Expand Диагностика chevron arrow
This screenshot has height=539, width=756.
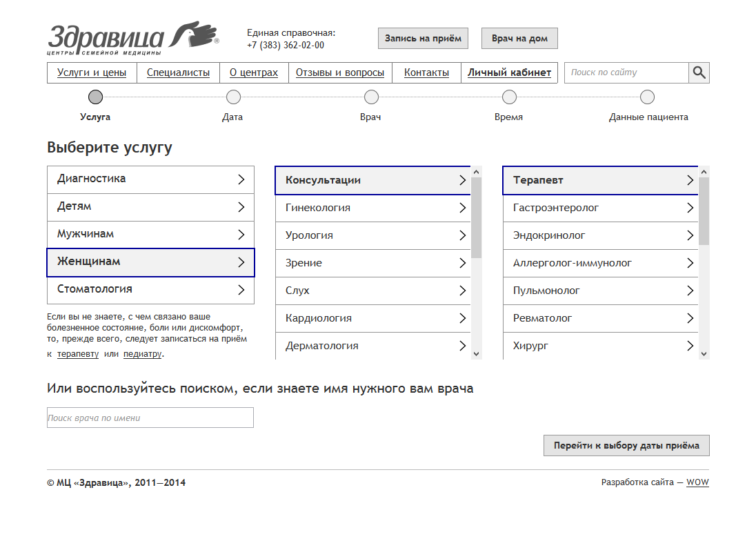[241, 179]
